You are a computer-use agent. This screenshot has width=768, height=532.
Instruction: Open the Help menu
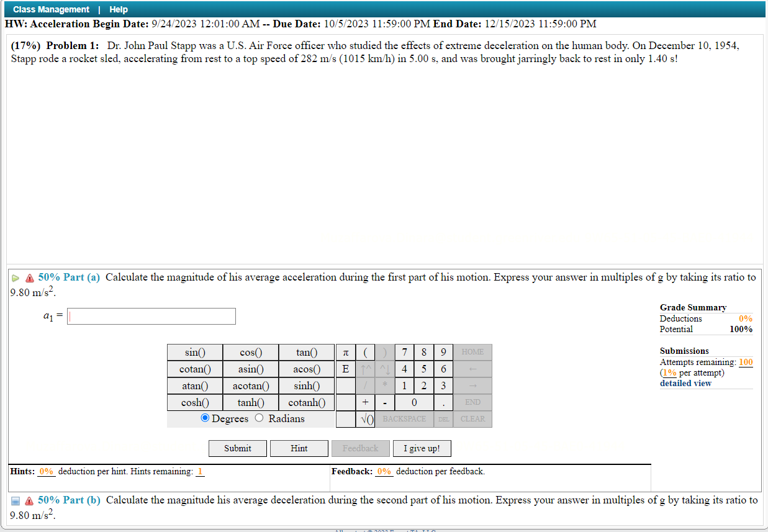pos(119,9)
